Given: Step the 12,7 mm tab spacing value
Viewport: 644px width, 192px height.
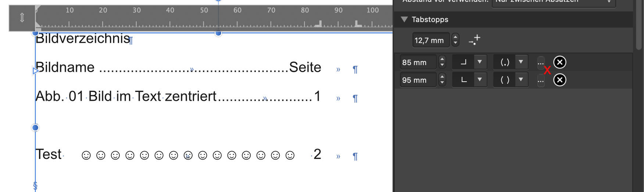Looking at the screenshot, I should 455,40.
